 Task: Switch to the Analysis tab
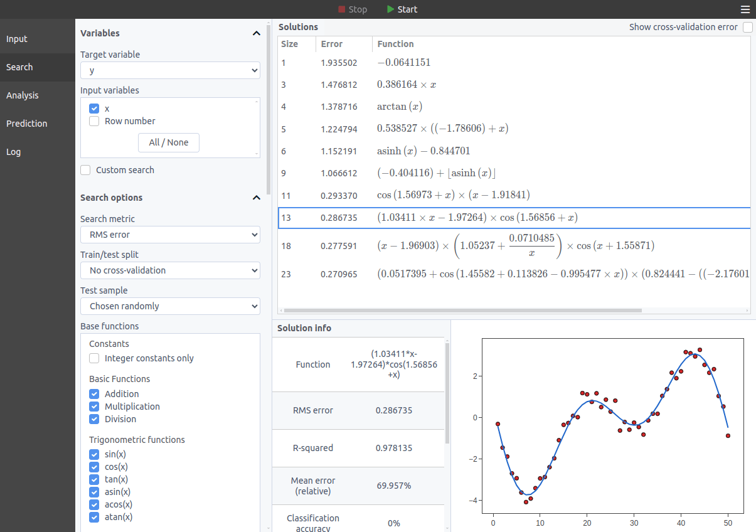pyautogui.click(x=23, y=95)
